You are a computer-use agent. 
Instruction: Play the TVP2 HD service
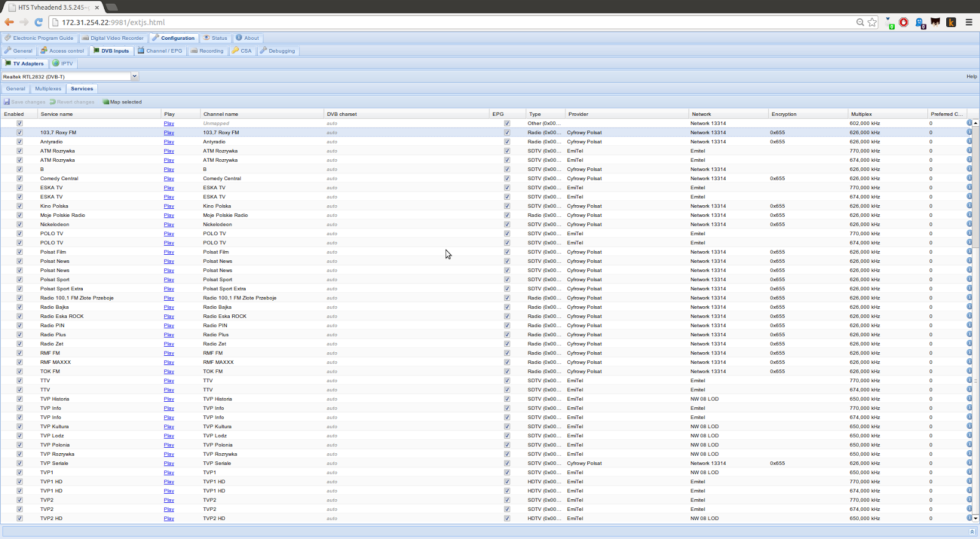[169, 518]
